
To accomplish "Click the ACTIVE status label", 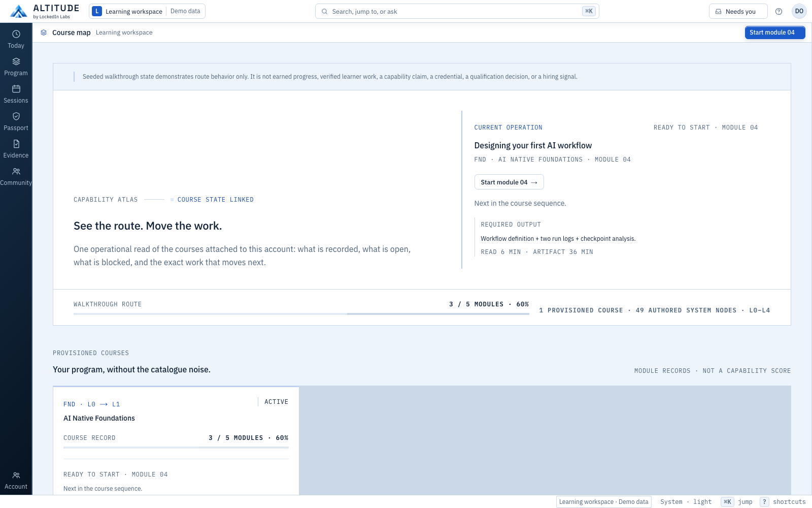I will [276, 402].
